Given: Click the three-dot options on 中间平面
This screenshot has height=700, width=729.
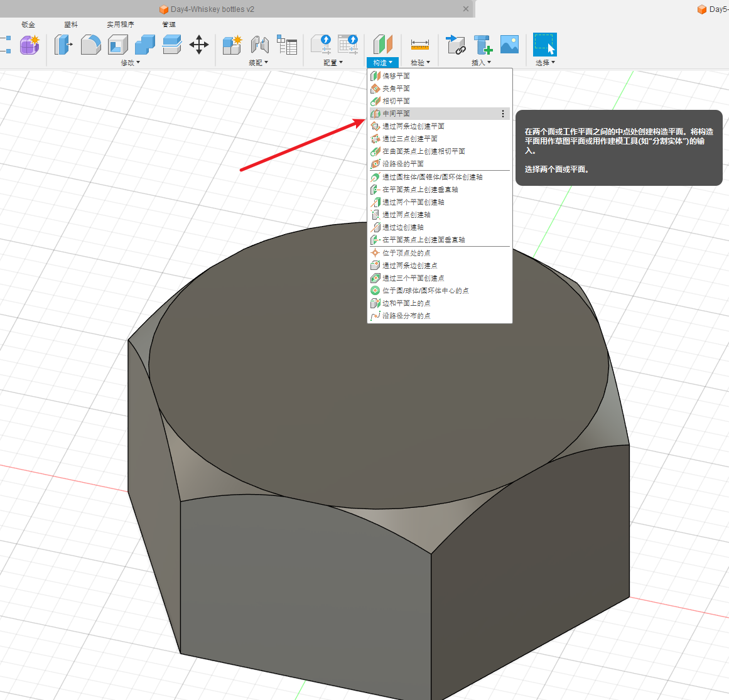Looking at the screenshot, I should [x=503, y=114].
